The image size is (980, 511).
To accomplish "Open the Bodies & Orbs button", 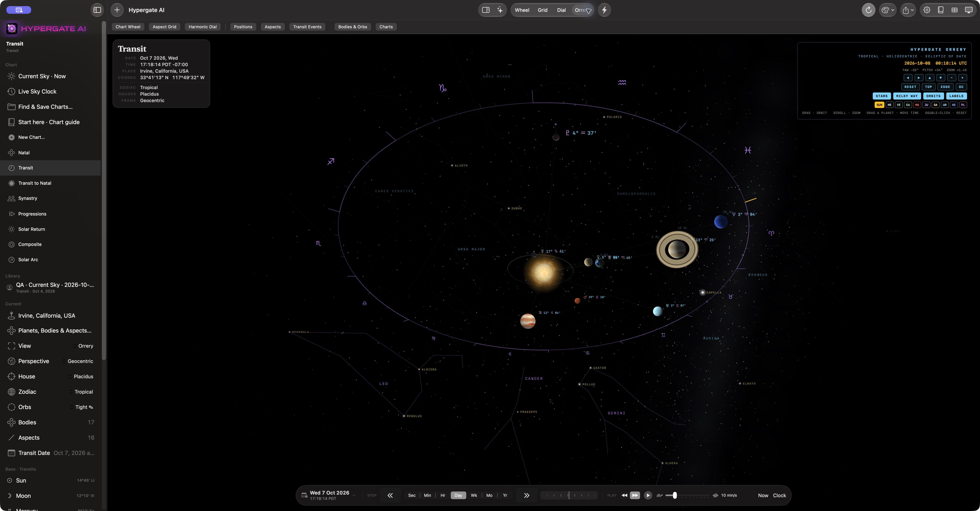I will (x=352, y=27).
